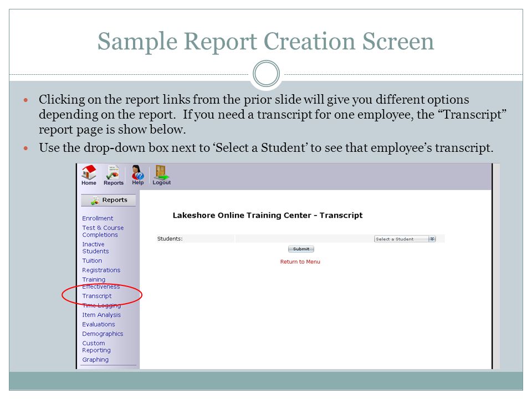Image resolution: width=532 pixels, height=399 pixels.
Task: Open the Demographics report link
Action: point(103,334)
